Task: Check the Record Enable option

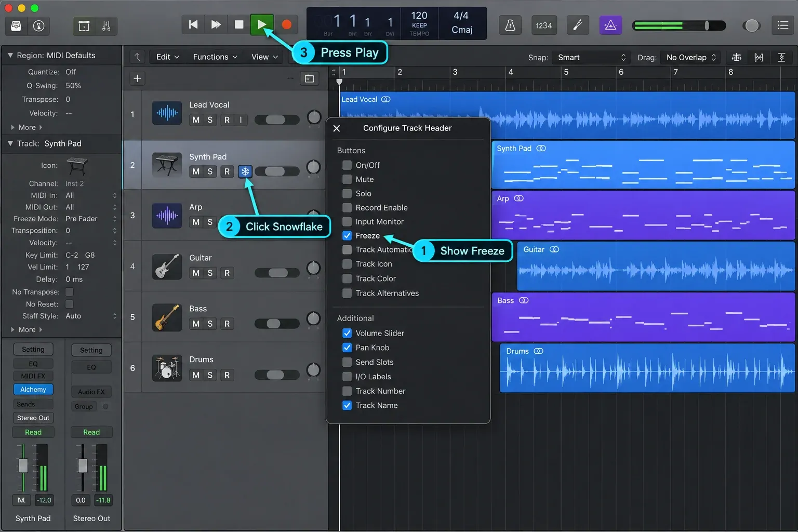Action: (347, 208)
